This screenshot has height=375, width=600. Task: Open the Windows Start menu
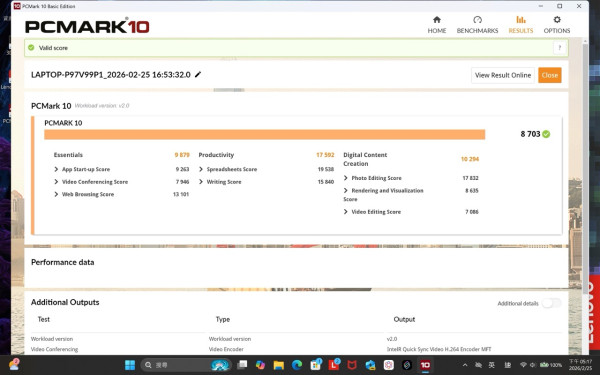[130, 365]
